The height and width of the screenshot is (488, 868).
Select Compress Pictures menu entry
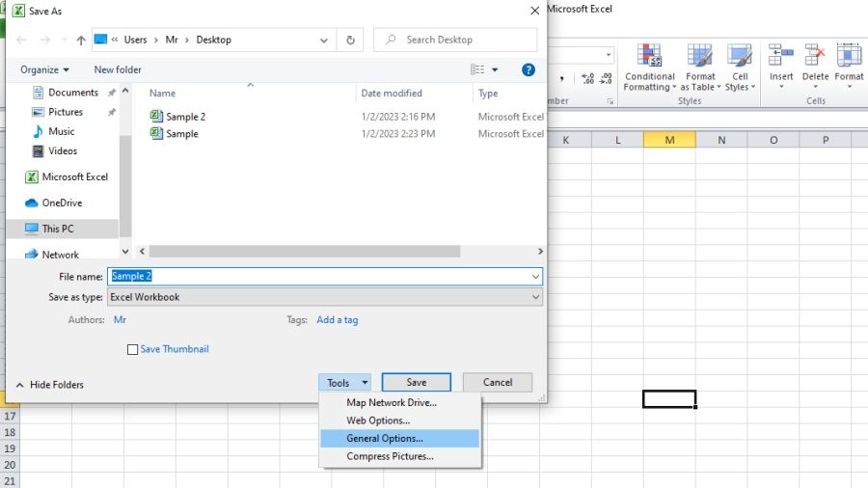click(390, 457)
